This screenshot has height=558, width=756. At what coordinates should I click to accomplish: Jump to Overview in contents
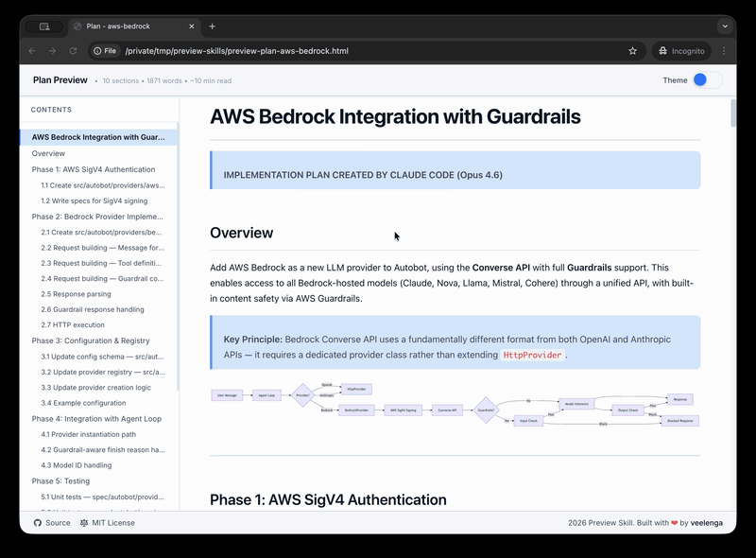(48, 153)
